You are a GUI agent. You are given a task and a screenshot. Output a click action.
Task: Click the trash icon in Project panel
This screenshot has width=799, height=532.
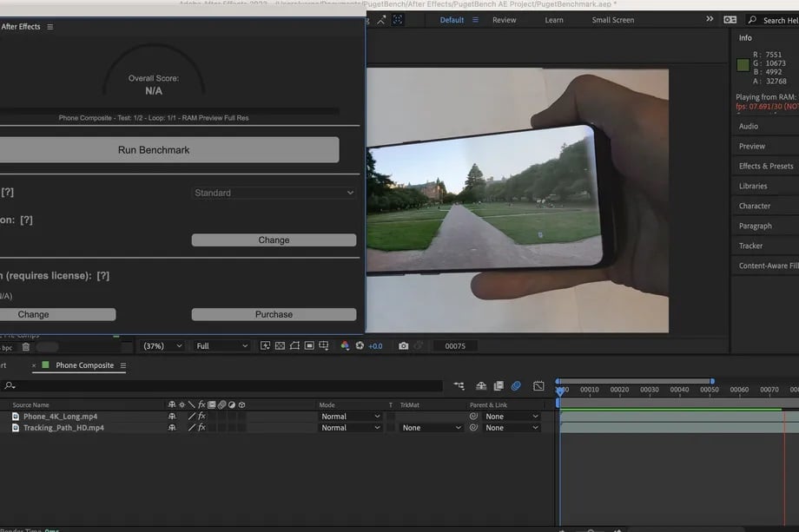(x=25, y=346)
